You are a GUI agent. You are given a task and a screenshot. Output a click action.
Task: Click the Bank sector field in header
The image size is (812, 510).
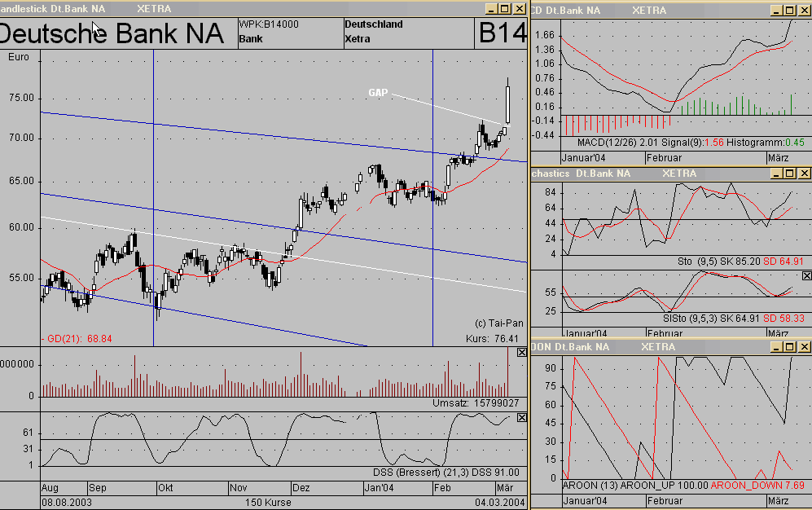pyautogui.click(x=251, y=39)
